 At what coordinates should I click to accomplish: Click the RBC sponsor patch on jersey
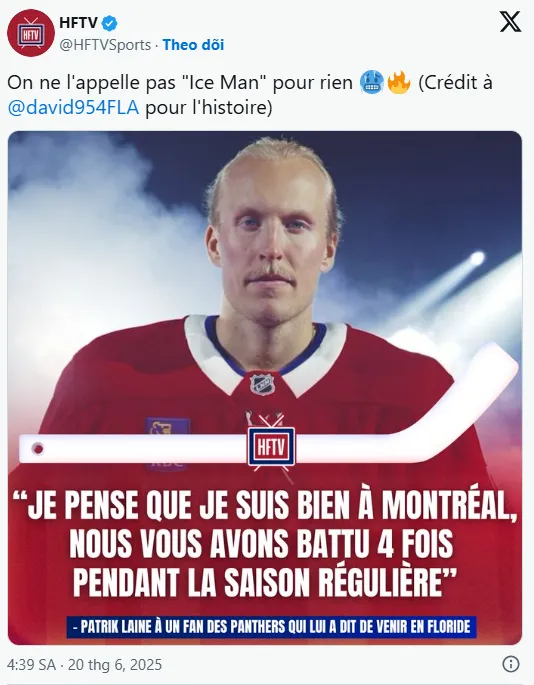167,441
